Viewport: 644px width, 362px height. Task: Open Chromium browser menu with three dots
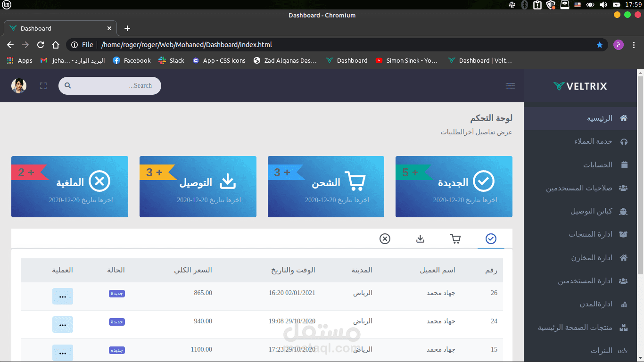click(x=634, y=45)
